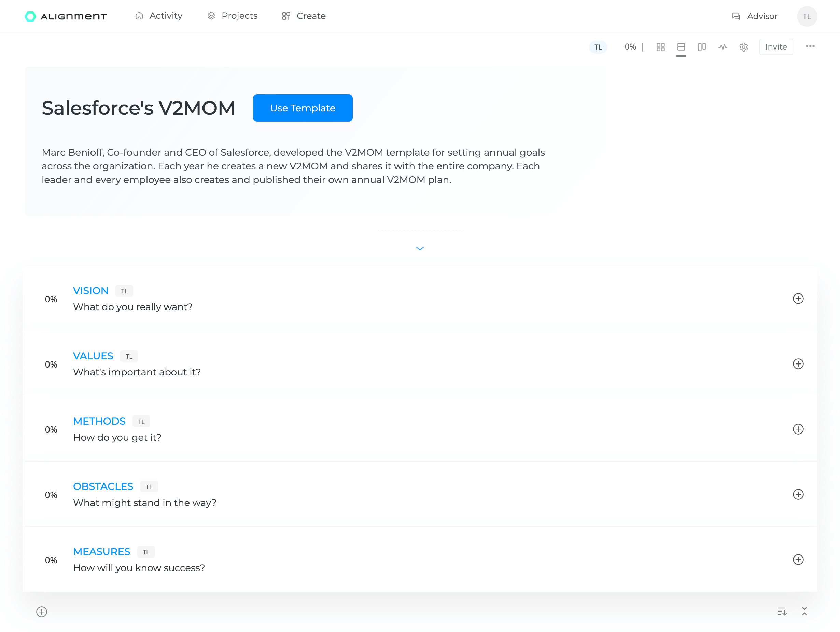
Task: Open the MEASURES section
Action: (101, 552)
